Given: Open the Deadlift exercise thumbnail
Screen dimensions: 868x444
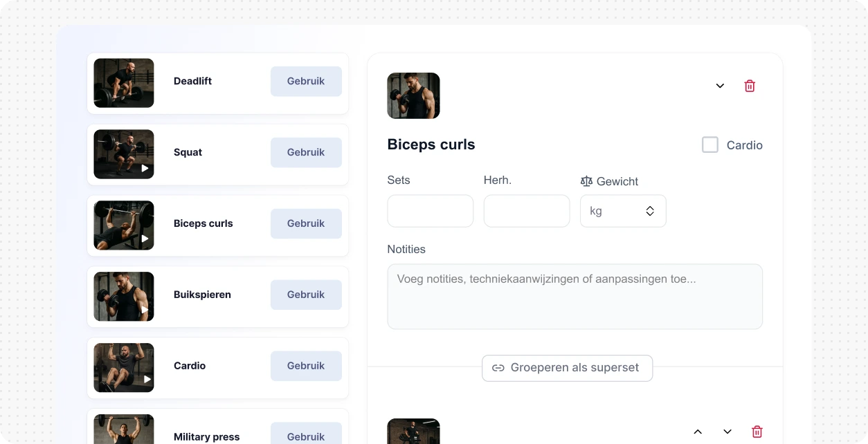Looking at the screenshot, I should click(x=124, y=83).
